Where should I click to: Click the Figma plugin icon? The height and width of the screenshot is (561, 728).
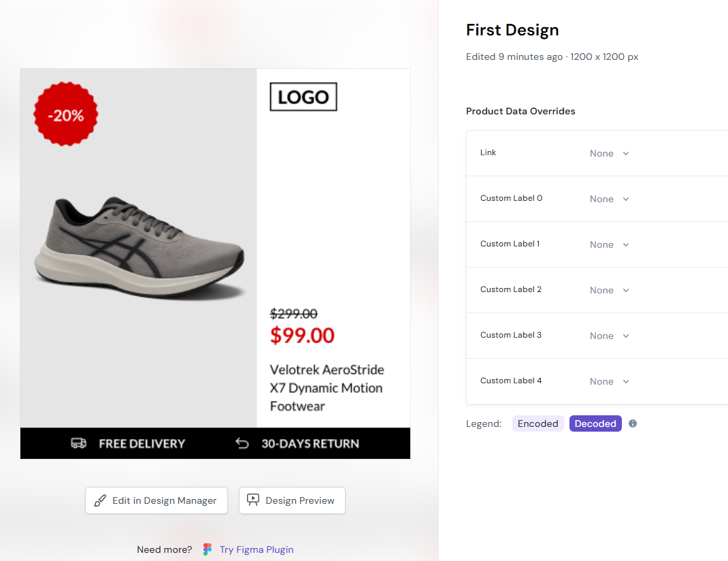(206, 549)
